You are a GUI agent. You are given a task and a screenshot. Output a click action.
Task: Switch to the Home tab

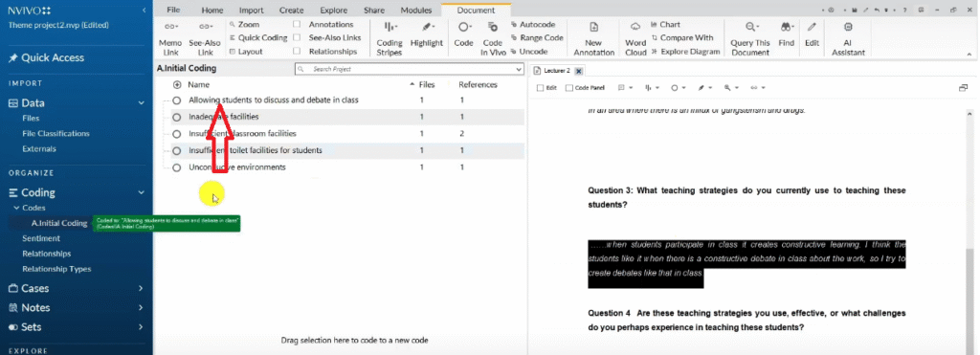tap(212, 10)
